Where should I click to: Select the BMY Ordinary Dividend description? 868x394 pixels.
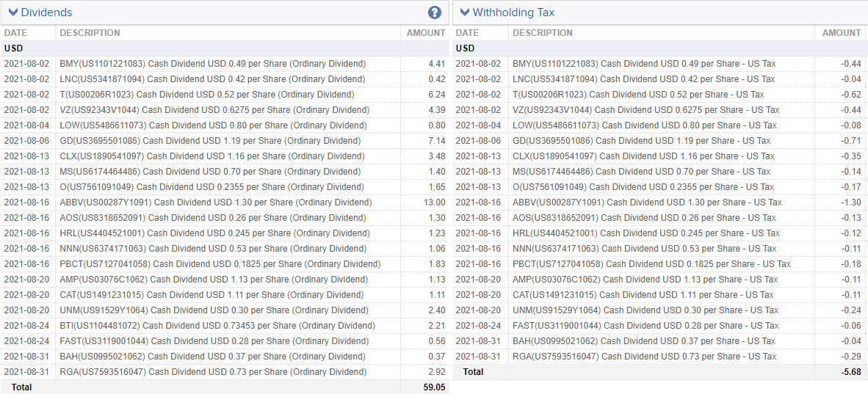point(213,64)
